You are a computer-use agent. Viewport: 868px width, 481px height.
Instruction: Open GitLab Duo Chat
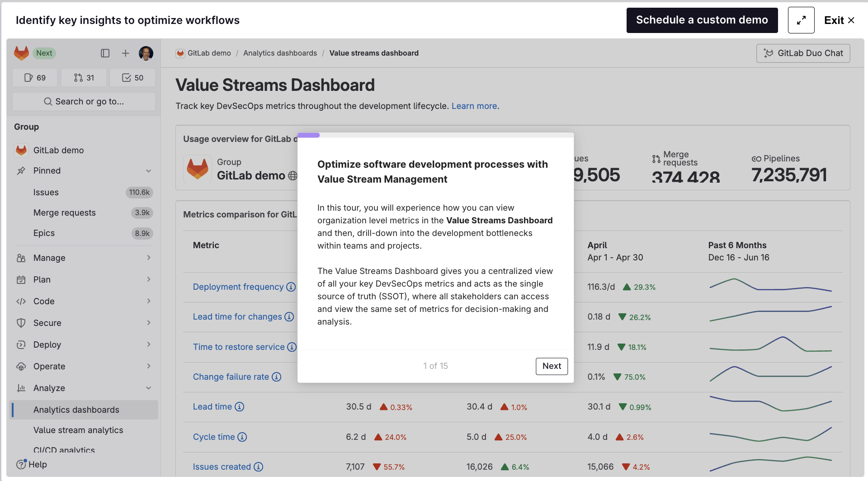click(803, 53)
